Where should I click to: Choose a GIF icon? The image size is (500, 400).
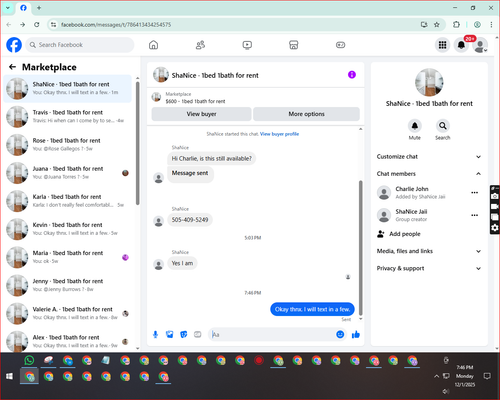click(198, 334)
